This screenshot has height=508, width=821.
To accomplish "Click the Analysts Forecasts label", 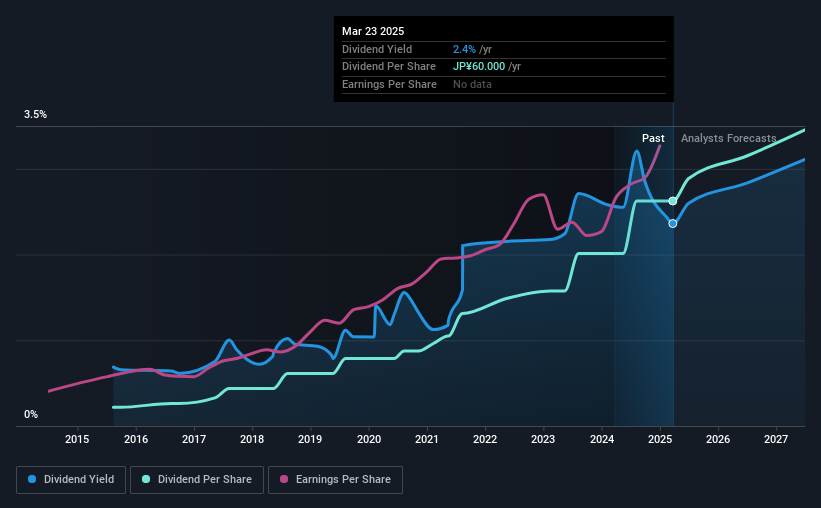I will 728,138.
